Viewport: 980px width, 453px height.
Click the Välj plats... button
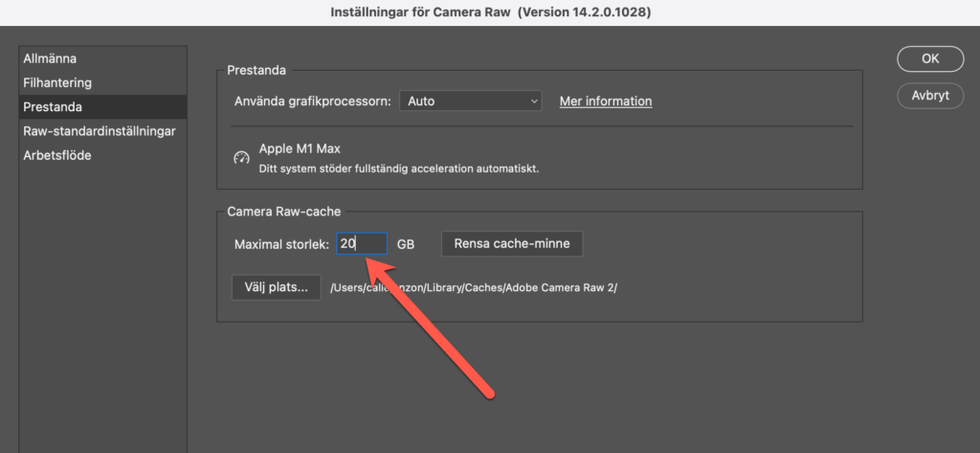pyautogui.click(x=276, y=287)
